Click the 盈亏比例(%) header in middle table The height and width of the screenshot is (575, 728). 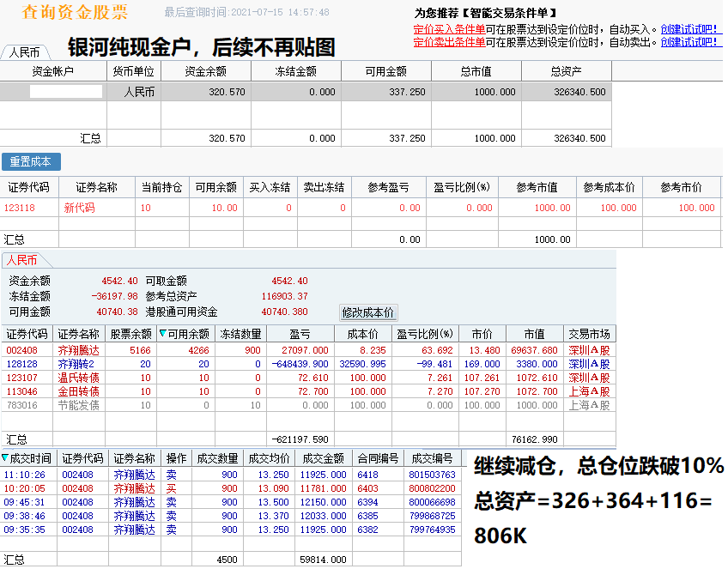[462, 187]
